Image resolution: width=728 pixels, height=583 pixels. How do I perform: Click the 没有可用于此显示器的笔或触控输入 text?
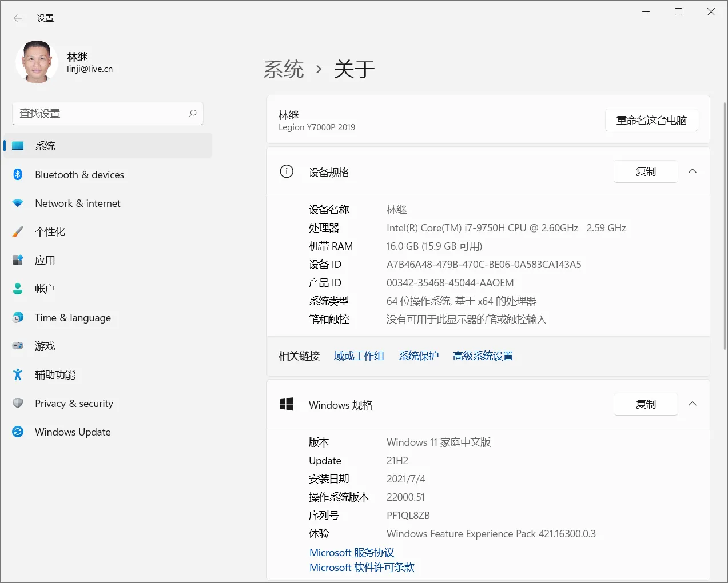[x=467, y=320]
